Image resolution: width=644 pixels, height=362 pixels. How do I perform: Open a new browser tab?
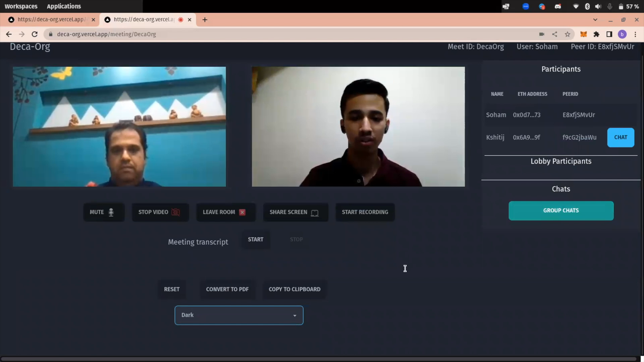click(x=205, y=20)
